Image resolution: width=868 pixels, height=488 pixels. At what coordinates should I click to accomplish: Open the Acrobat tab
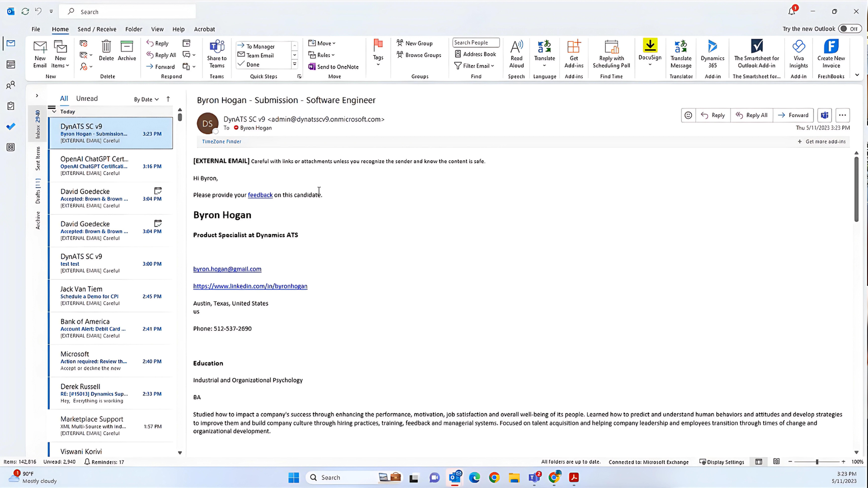(x=204, y=29)
